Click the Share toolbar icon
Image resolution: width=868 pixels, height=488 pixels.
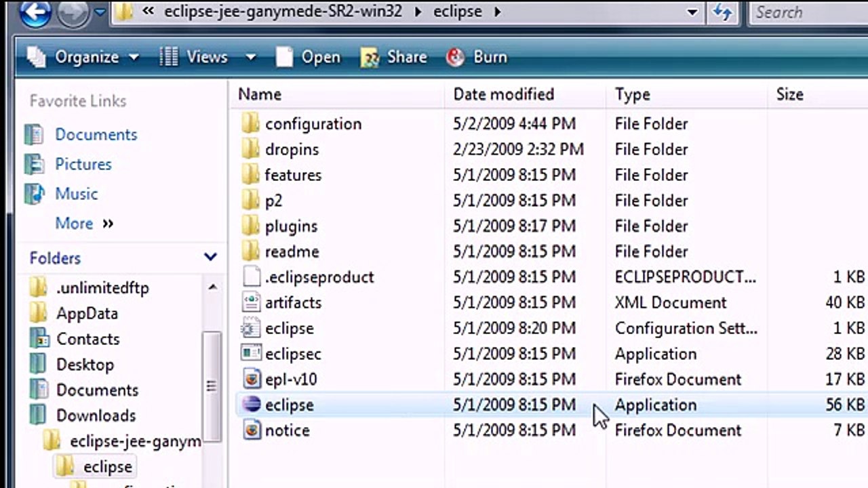pos(370,57)
